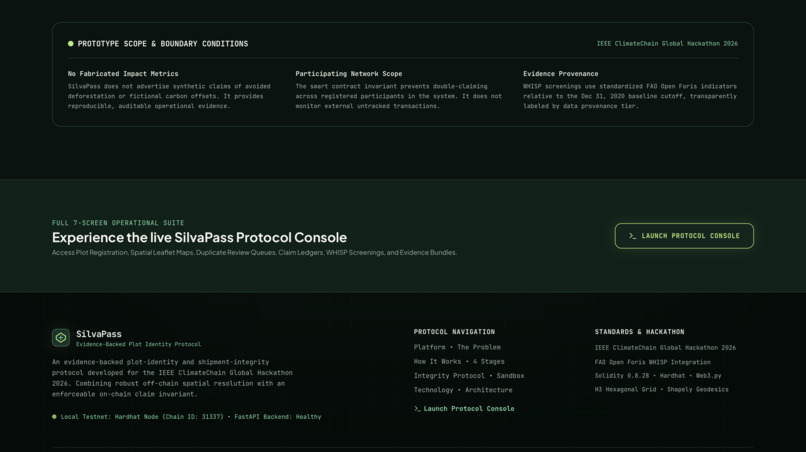Click the Standards & Hackathon footer heading

(639, 332)
